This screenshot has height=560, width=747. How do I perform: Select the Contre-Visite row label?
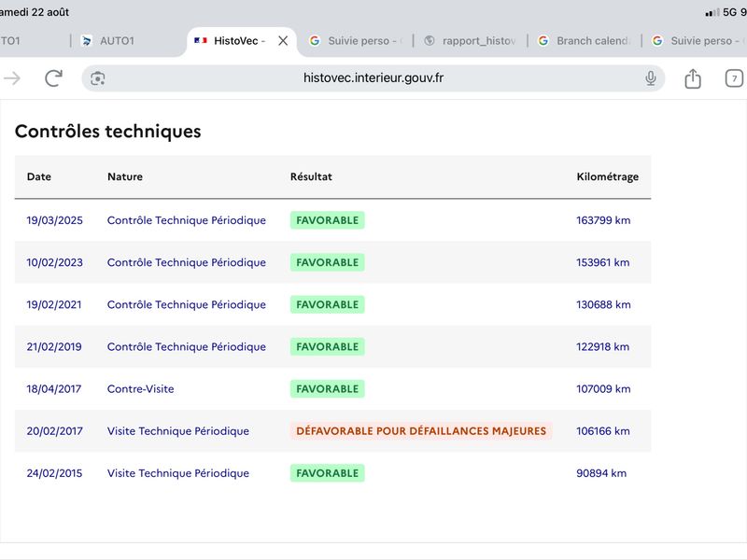[x=141, y=389]
